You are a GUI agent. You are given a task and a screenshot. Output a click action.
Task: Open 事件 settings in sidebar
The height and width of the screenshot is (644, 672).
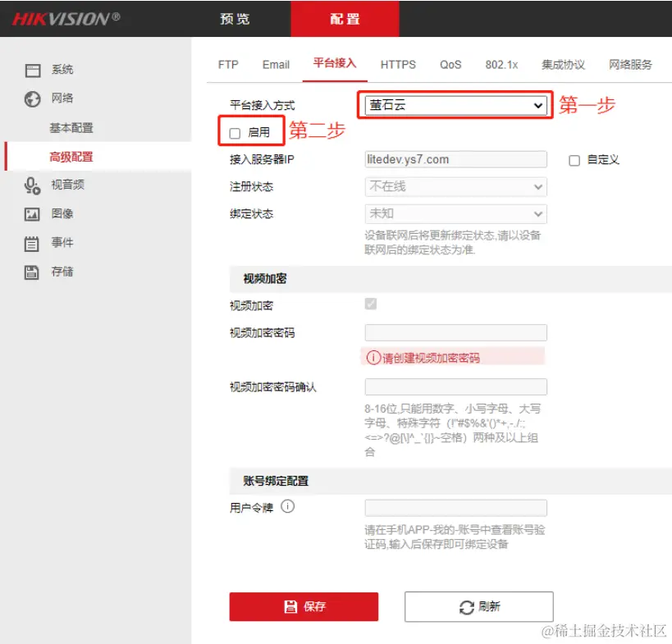click(62, 243)
